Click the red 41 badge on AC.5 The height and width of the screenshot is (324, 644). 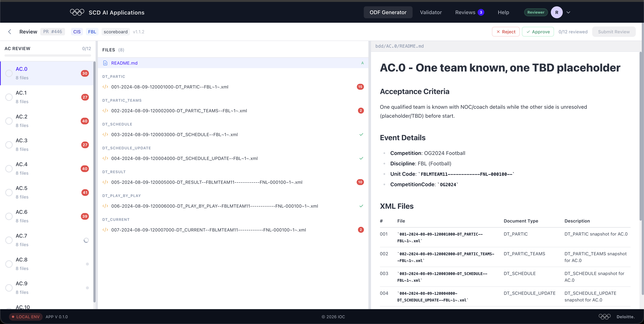(85, 192)
